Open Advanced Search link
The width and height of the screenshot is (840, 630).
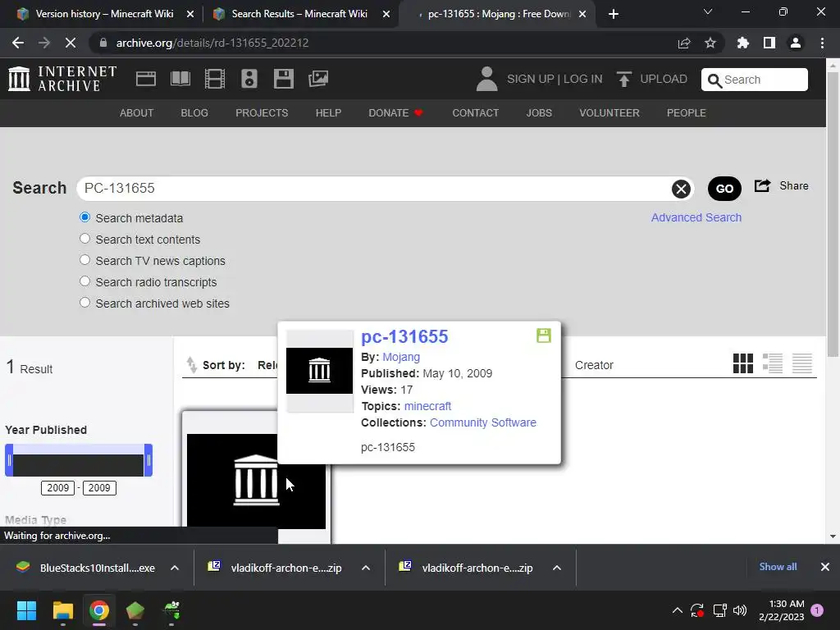(x=696, y=217)
